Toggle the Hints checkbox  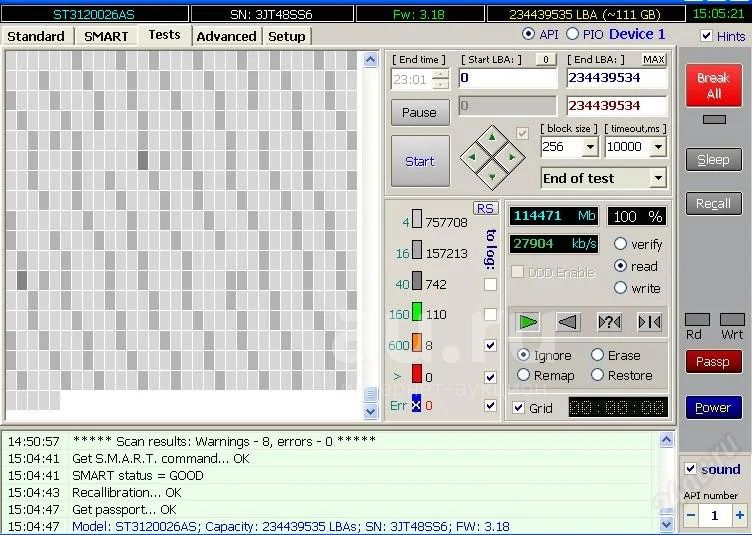[706, 35]
